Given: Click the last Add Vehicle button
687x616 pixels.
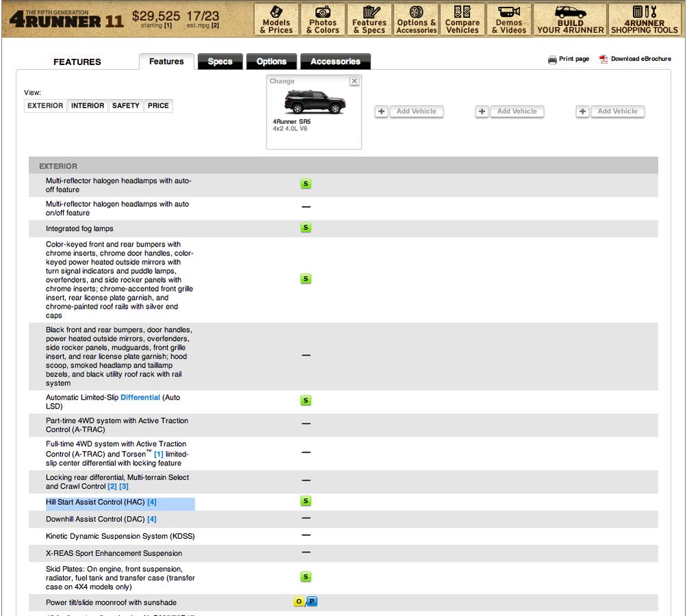Looking at the screenshot, I should tap(617, 111).
